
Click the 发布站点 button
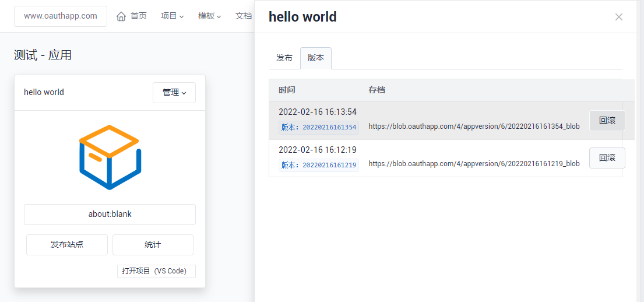(67, 245)
